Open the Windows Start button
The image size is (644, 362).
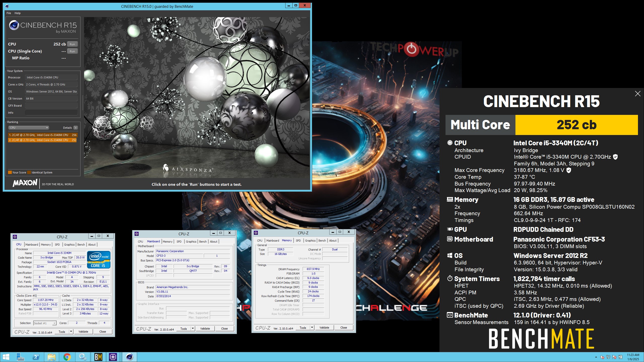pyautogui.click(x=6, y=357)
